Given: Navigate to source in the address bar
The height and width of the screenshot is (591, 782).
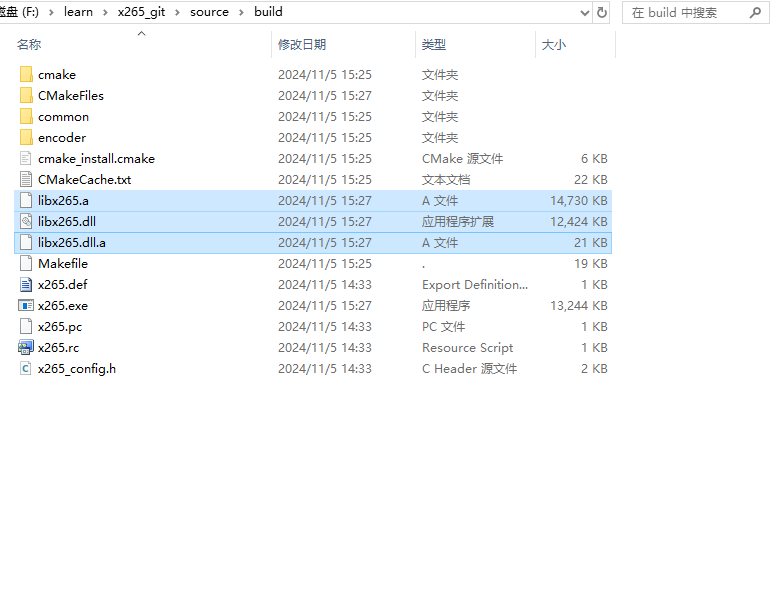Looking at the screenshot, I should 209,12.
